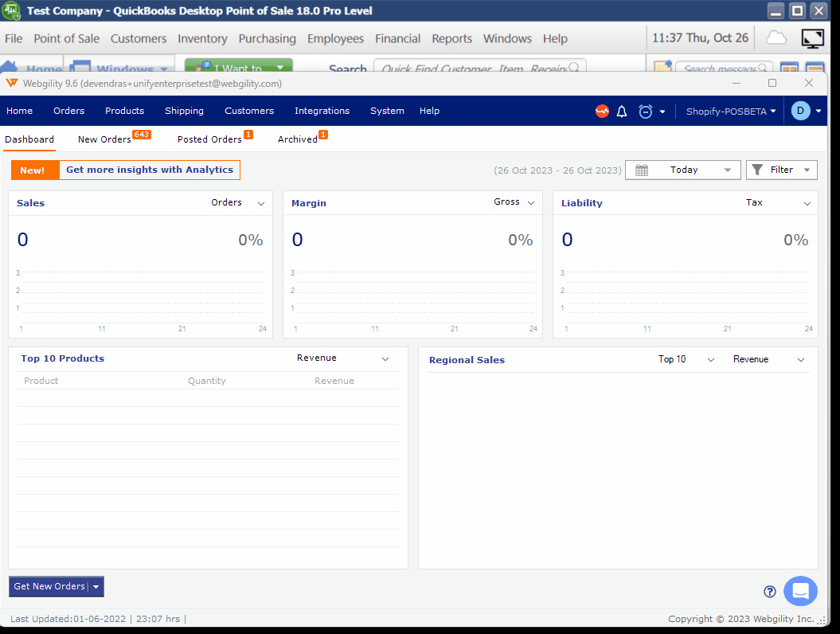
Task: Click the Copyright 2023 Webgility Inc. text
Action: click(741, 619)
